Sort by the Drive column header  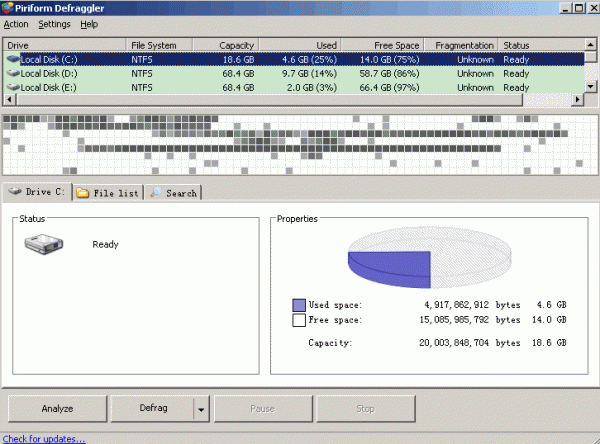pyautogui.click(x=65, y=45)
